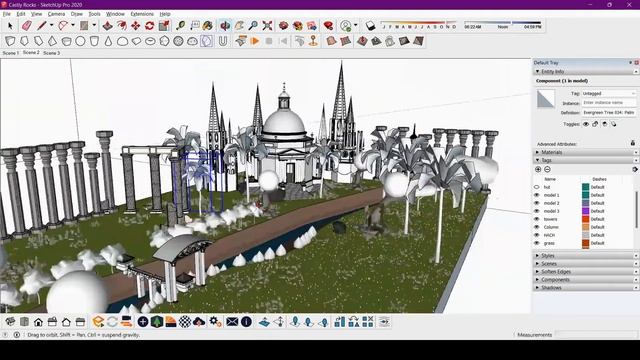Collapse the Entity Info panel
Screen dimensions: 640x360
click(584, 71)
